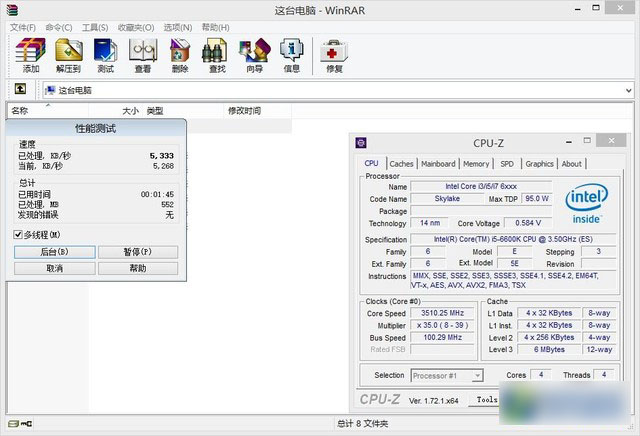640x436 pixels.
Task: Click the 00:01:45 elapsed time value
Action: click(157, 194)
